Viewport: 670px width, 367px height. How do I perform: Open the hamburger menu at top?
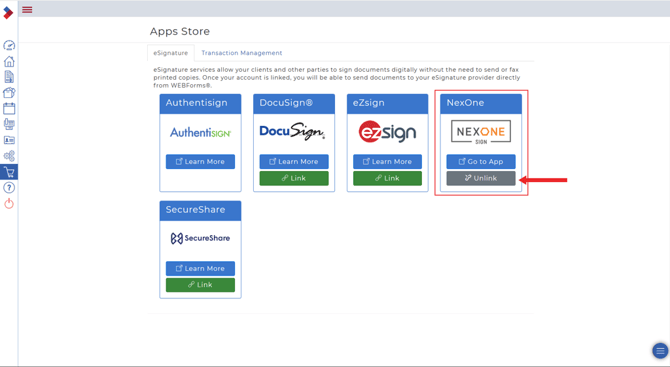click(27, 9)
